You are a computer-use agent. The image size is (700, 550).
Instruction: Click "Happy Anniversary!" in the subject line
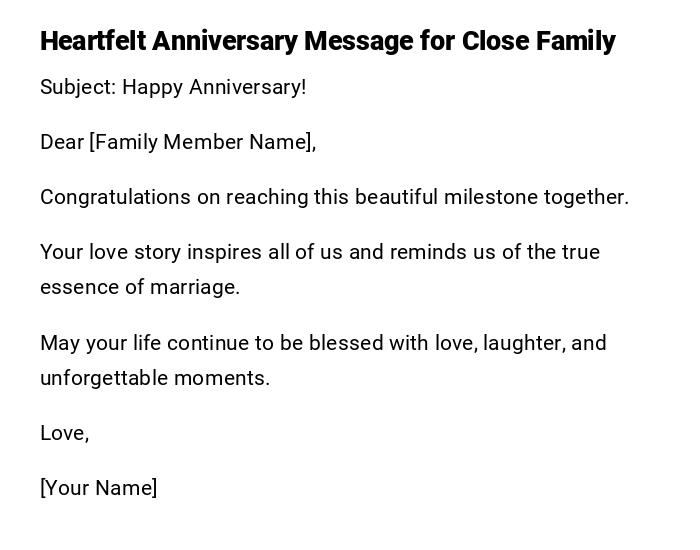point(214,87)
